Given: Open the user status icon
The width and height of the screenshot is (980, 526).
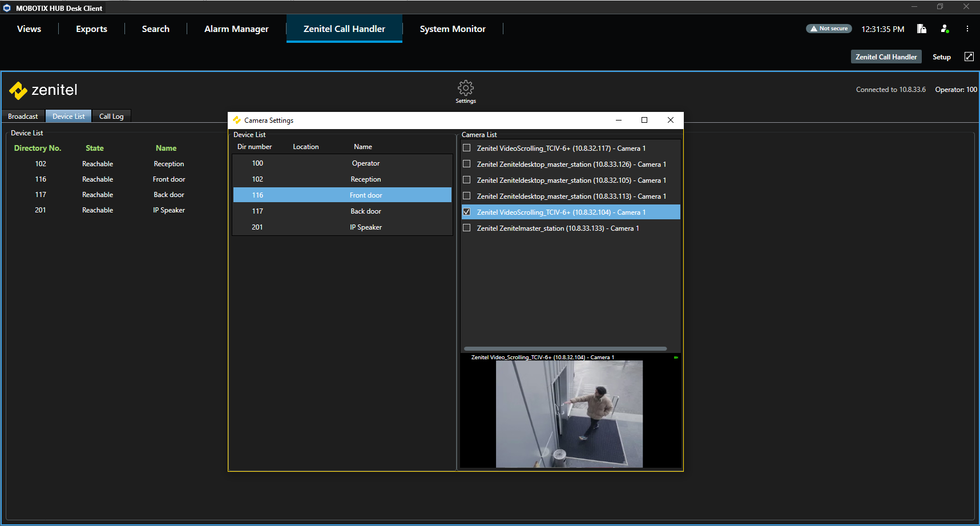Looking at the screenshot, I should point(945,29).
